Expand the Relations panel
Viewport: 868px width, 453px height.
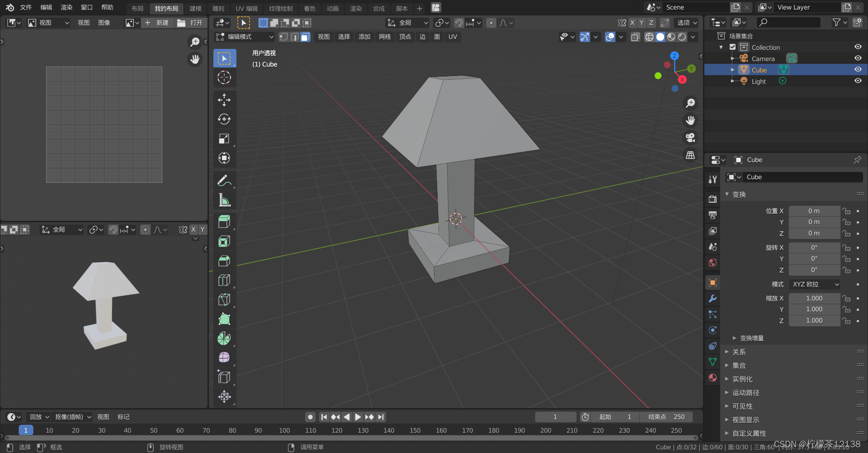(x=739, y=352)
